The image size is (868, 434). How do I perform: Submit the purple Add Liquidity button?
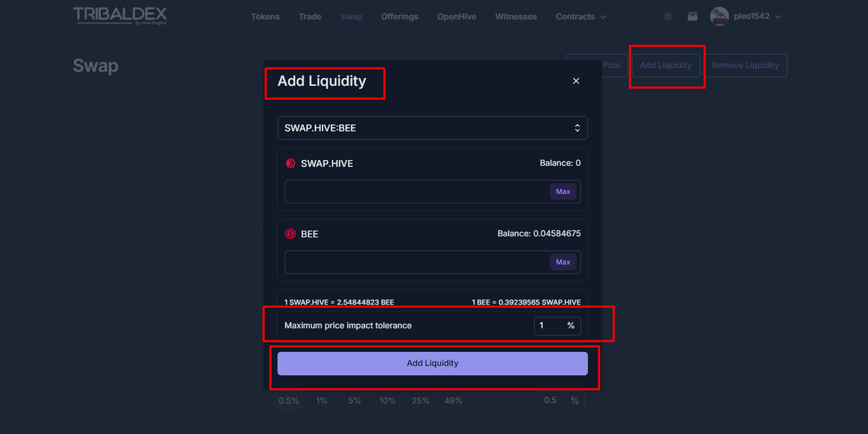click(x=433, y=363)
